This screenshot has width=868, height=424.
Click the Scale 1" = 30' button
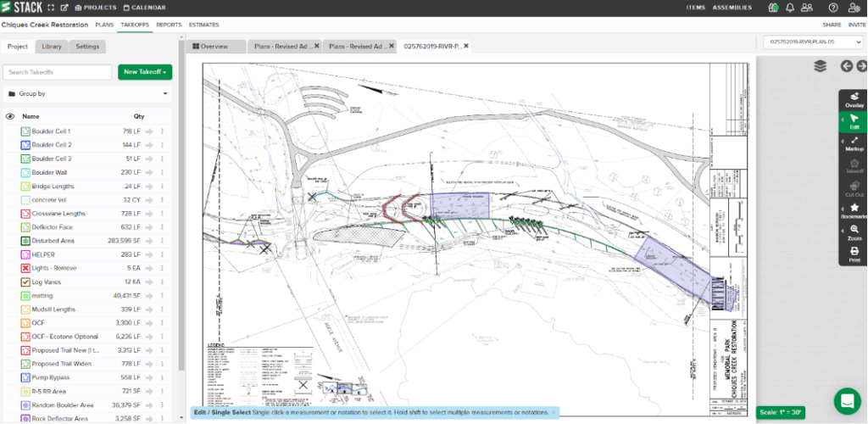[x=781, y=413]
